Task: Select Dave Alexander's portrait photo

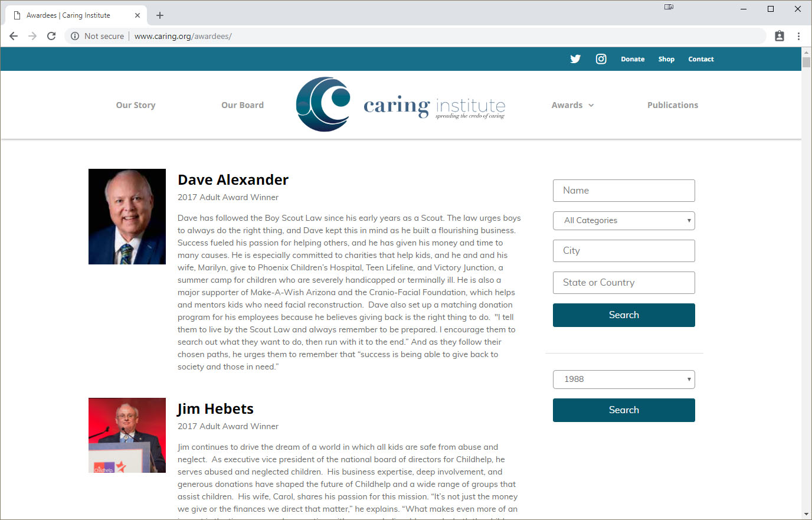Action: tap(127, 217)
